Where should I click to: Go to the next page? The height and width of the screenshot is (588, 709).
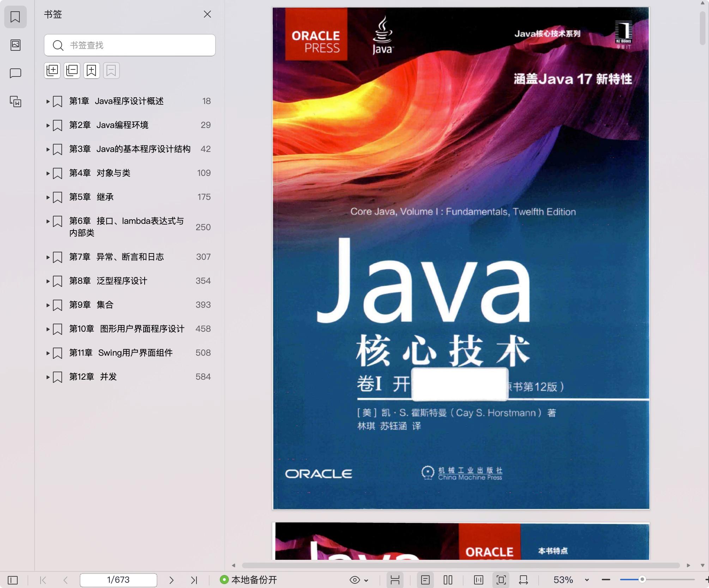(171, 580)
